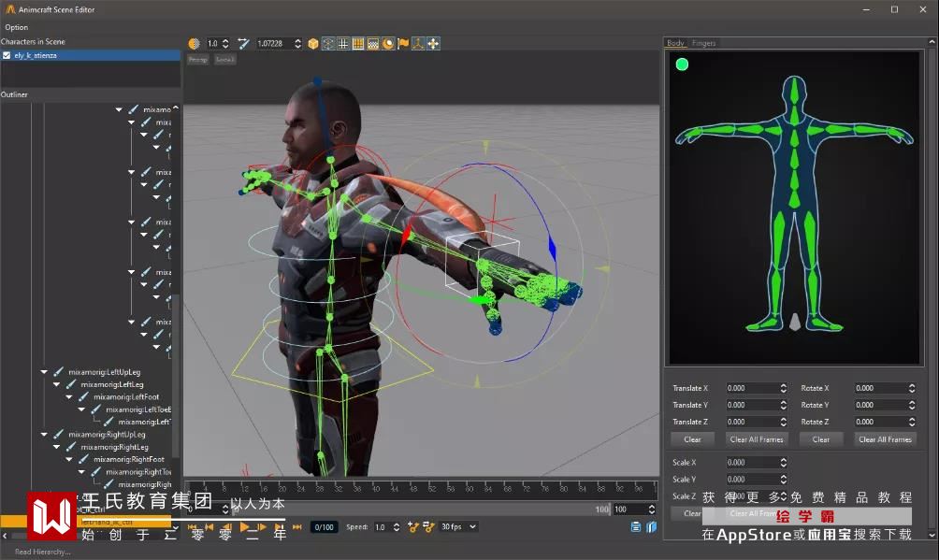The image size is (939, 560).
Task: Click the orange flag icon
Action: pos(403,44)
